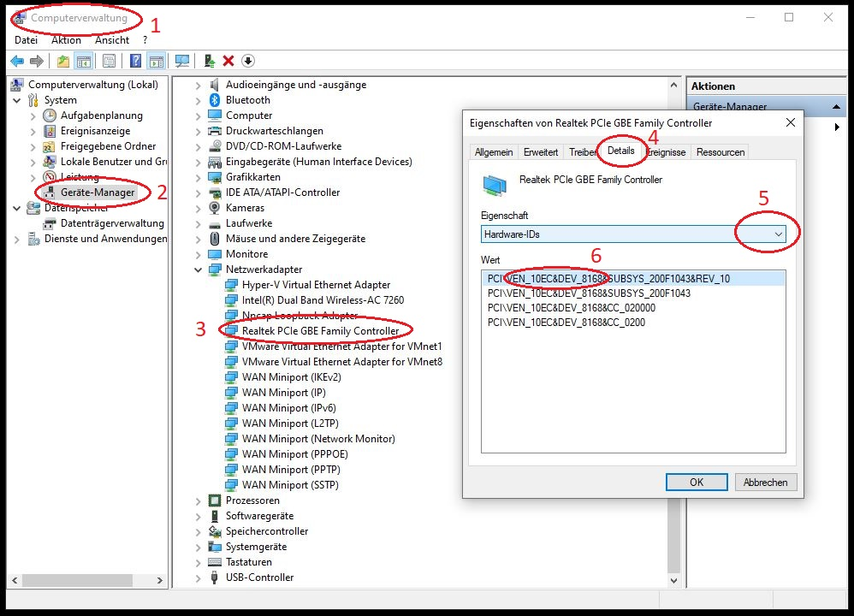Open the Eigenschaft dropdown showing Hardware-IDs
The width and height of the screenshot is (854, 616).
(x=777, y=233)
